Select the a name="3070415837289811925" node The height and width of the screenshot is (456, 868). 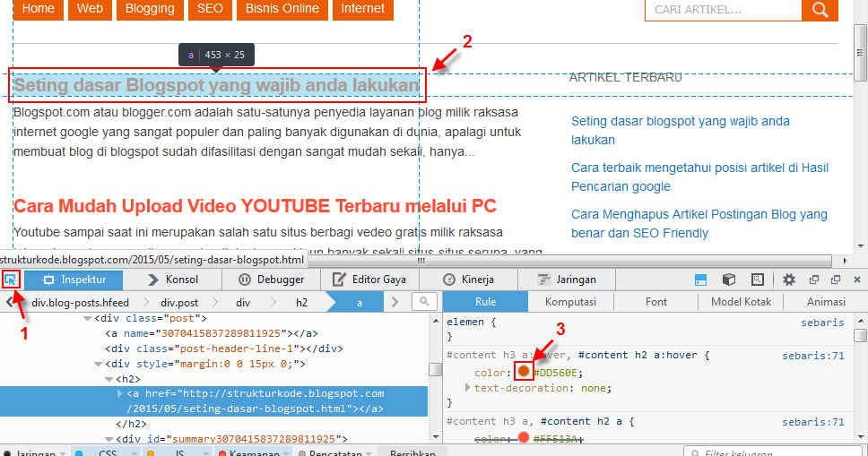pyautogui.click(x=212, y=333)
